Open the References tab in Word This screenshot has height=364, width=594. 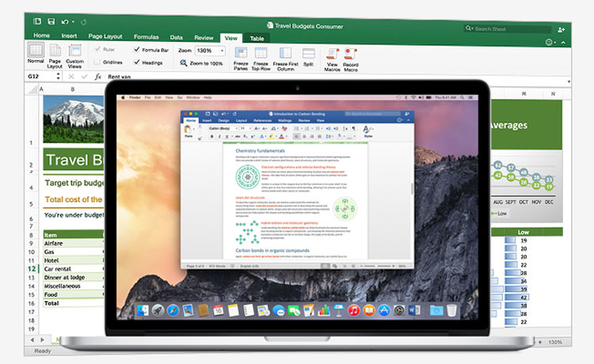click(262, 121)
